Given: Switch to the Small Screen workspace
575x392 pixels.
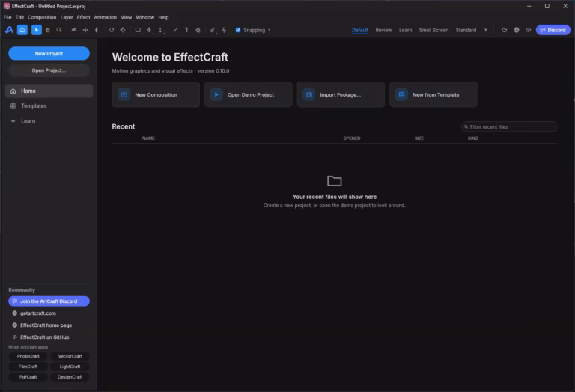Looking at the screenshot, I should (433, 30).
